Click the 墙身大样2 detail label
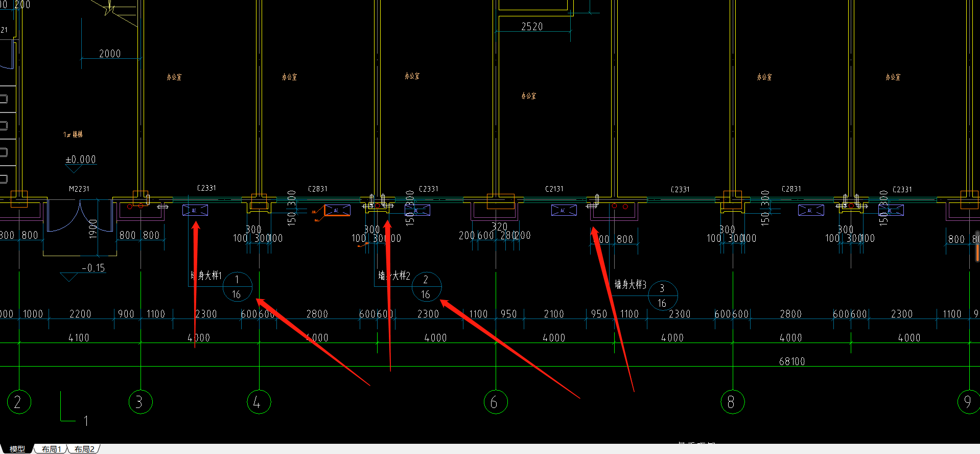 click(x=394, y=276)
